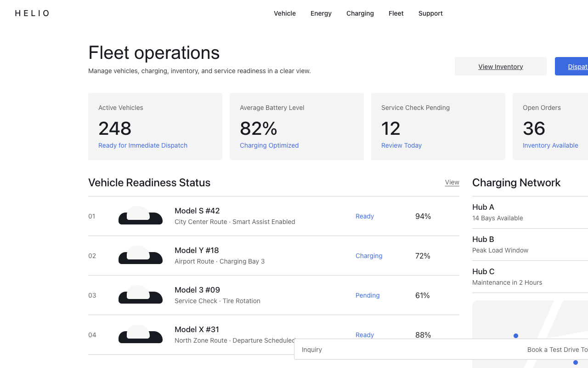This screenshot has height=368, width=588.
Task: Click the Open Orders count 36
Action: (534, 128)
